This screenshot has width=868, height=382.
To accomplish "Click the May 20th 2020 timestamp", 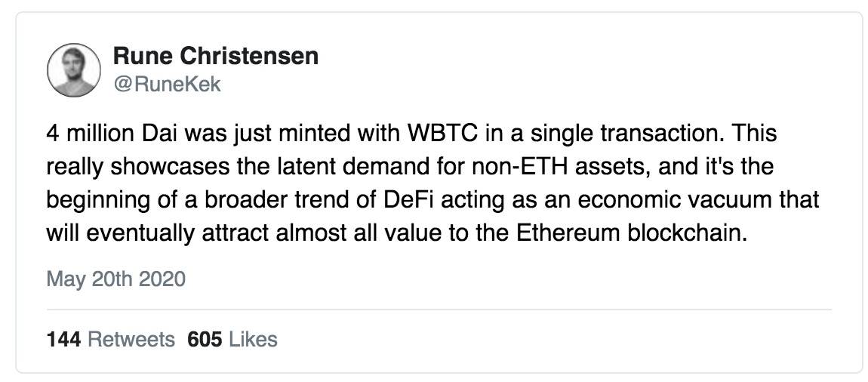I will click(115, 279).
